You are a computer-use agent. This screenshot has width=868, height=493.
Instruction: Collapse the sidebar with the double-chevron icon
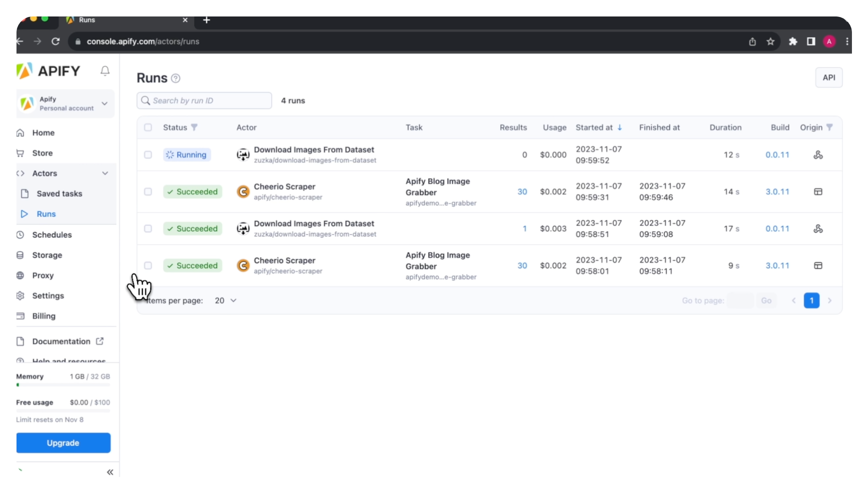pos(110,472)
